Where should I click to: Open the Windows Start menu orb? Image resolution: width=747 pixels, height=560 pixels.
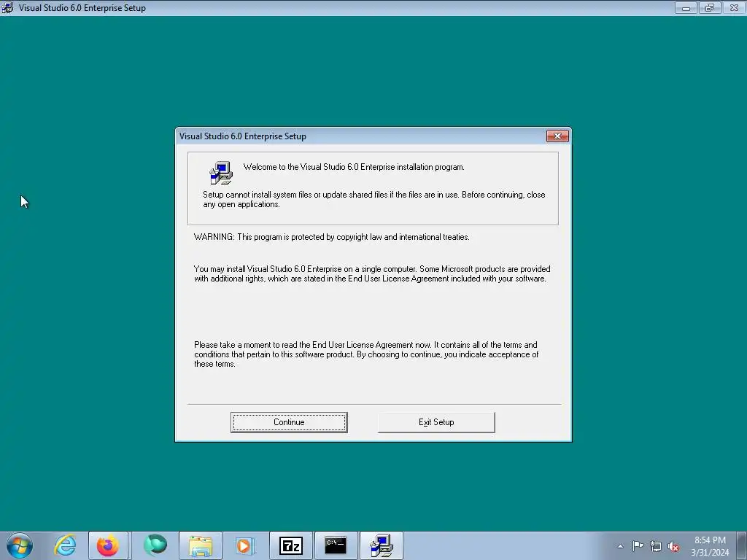pyautogui.click(x=20, y=545)
